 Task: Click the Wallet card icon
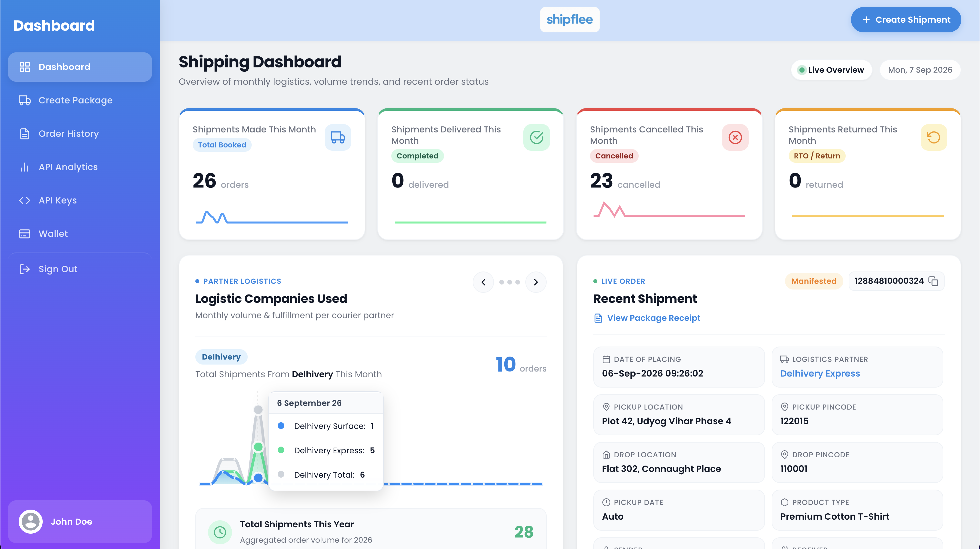point(25,234)
